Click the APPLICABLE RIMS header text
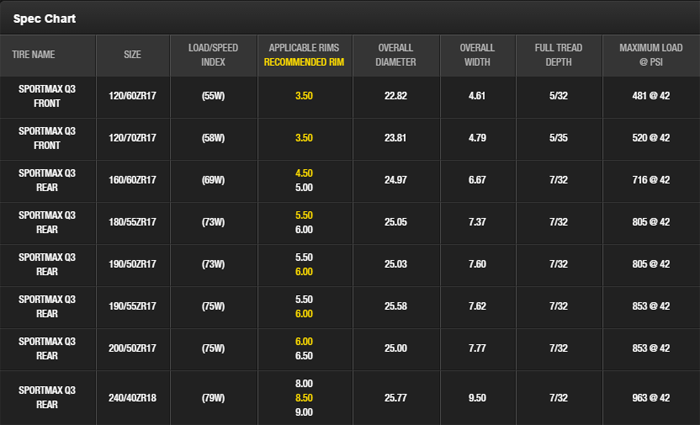 tap(304, 48)
